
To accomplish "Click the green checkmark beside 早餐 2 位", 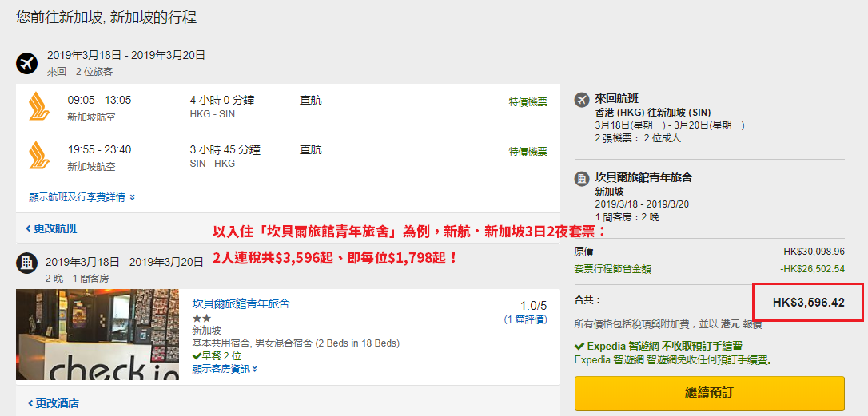I will [x=197, y=355].
